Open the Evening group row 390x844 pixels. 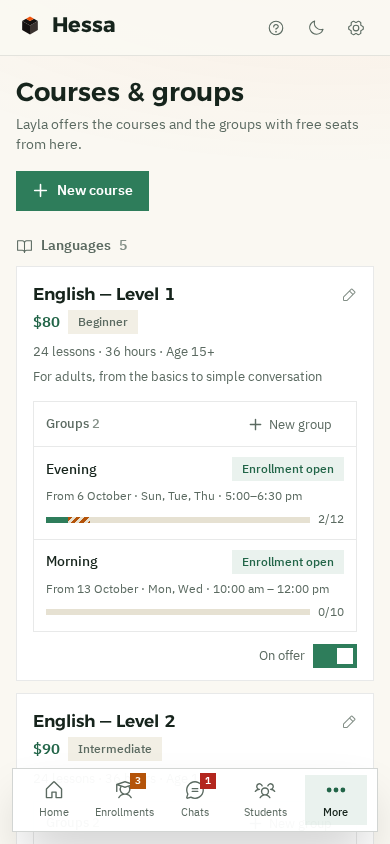coord(195,493)
